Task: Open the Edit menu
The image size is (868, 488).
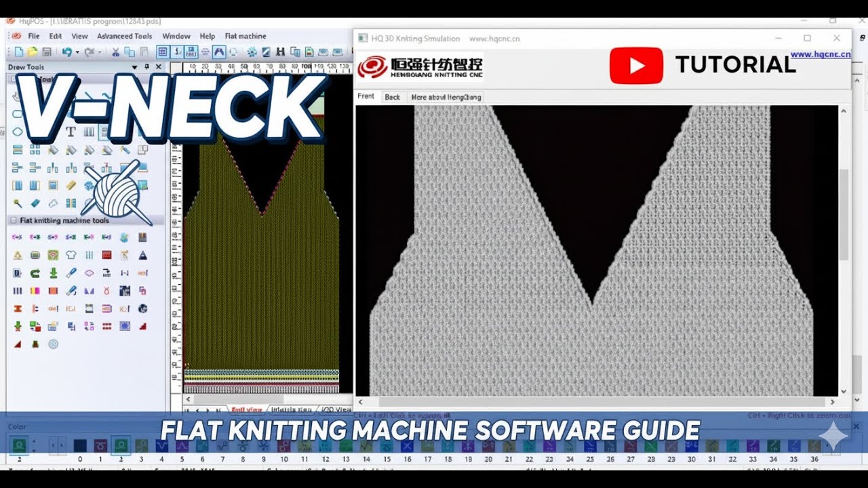Action: 56,36
